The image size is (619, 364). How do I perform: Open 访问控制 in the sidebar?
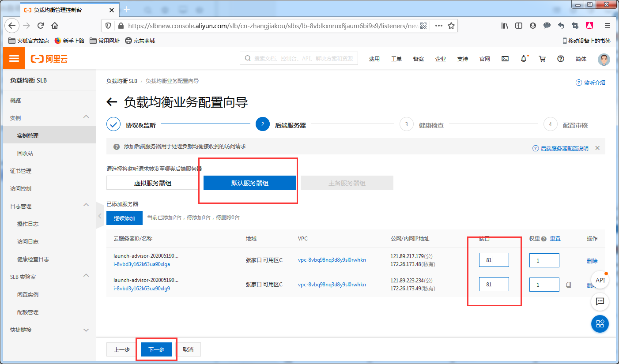pyautogui.click(x=21, y=189)
